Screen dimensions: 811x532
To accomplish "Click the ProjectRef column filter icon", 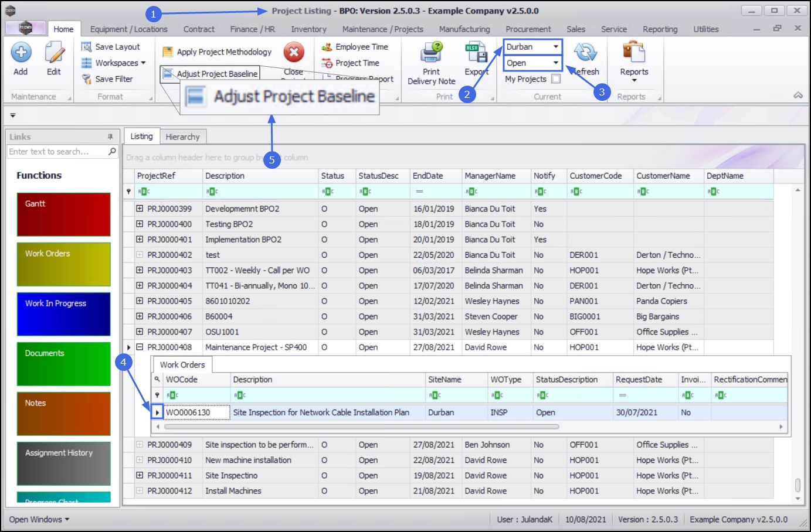I will pyautogui.click(x=144, y=192).
